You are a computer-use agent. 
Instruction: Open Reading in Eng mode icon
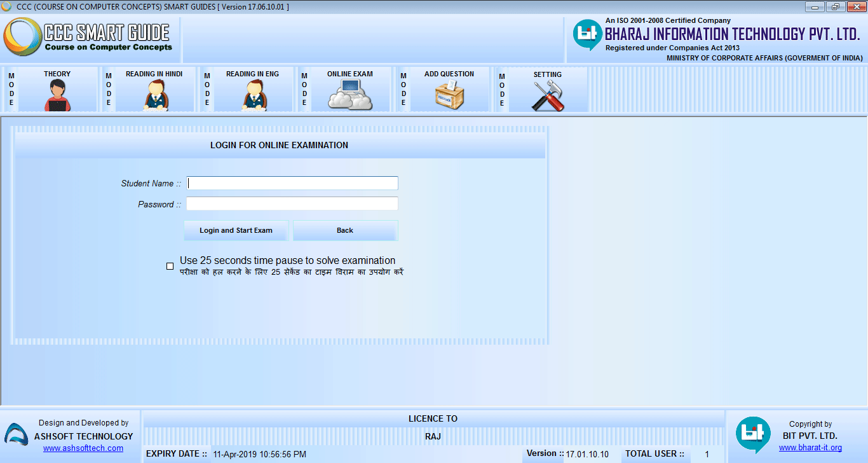click(254, 96)
